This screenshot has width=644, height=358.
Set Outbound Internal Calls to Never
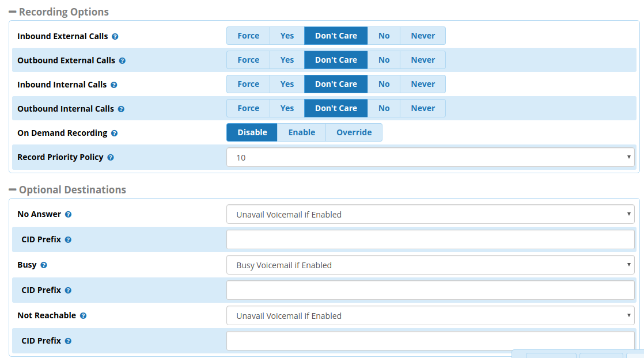tap(423, 108)
